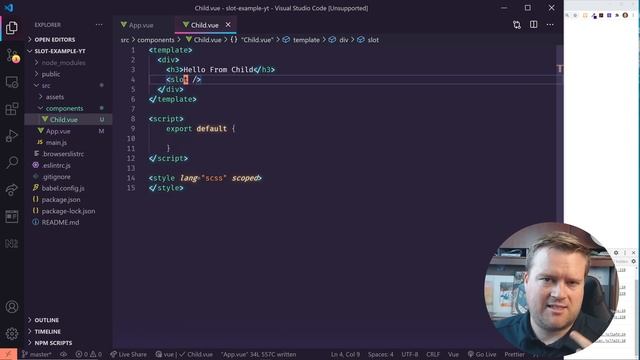Viewport: 640px width, 360px height.
Task: Expand the node_modules folder
Action: (63, 63)
